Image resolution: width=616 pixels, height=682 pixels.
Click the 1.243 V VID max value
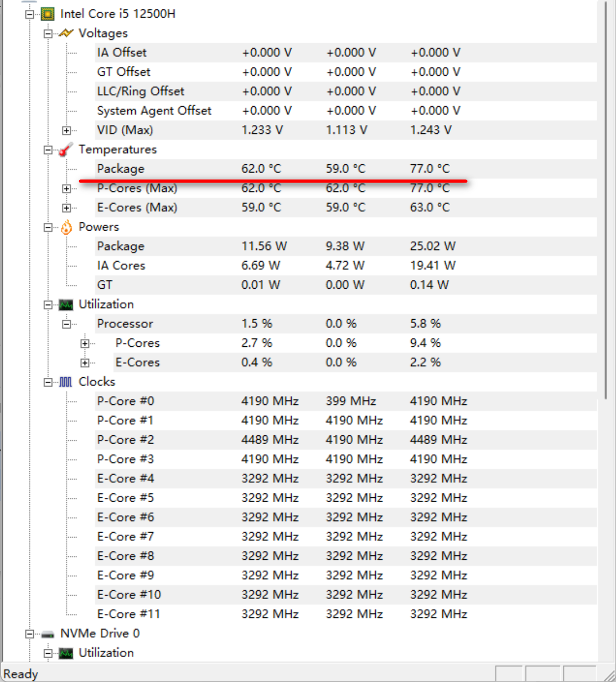(431, 130)
